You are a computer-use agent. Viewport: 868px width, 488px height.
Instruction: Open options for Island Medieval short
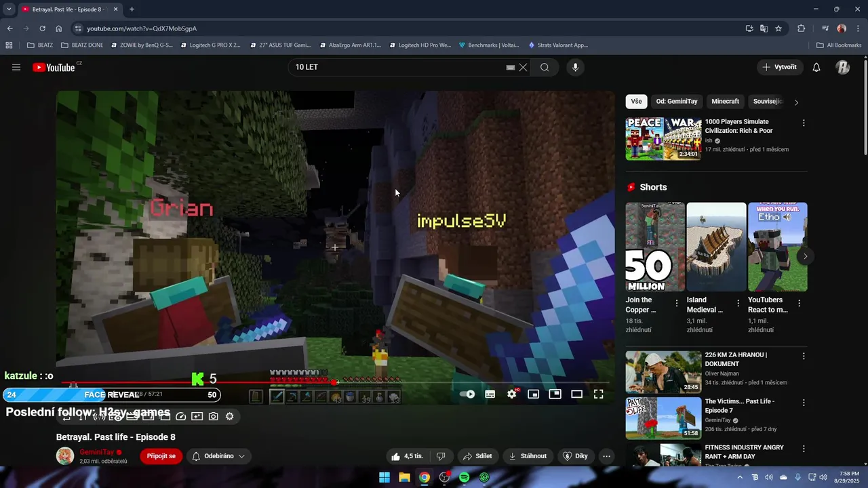tap(738, 304)
